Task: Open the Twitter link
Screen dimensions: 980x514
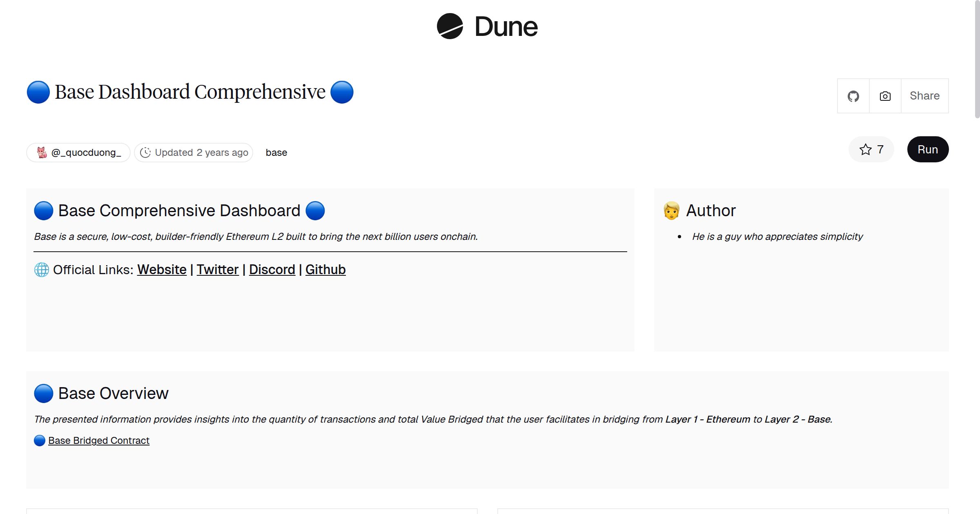Action: [x=218, y=269]
